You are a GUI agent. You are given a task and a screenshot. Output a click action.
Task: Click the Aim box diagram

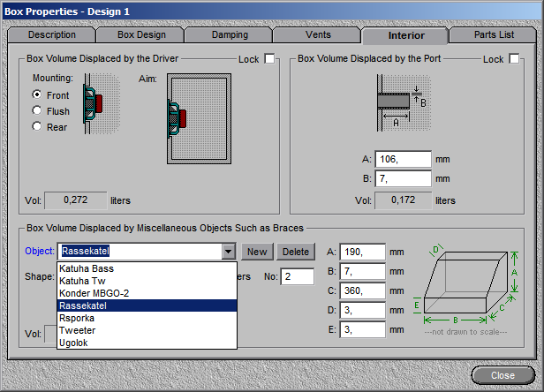click(200, 118)
